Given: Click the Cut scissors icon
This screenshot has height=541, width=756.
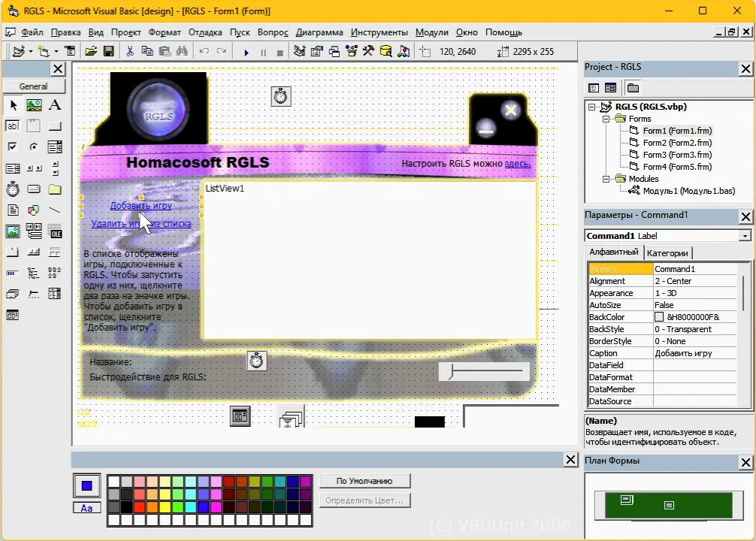Looking at the screenshot, I should [x=130, y=52].
